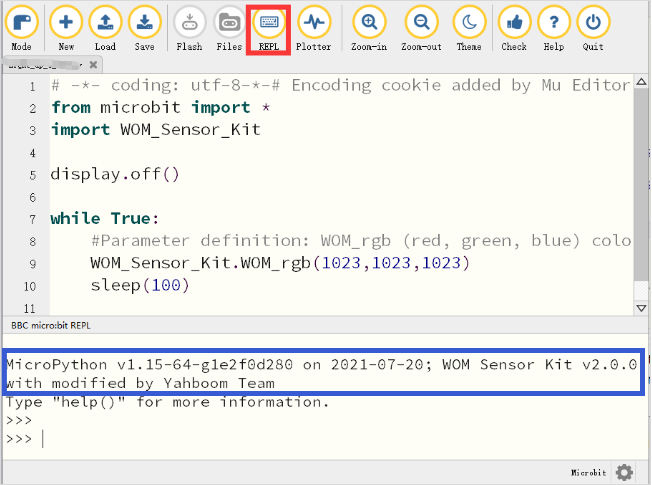This screenshot has height=485, width=652.
Task: Flash code to the micro:bit
Action: (189, 28)
